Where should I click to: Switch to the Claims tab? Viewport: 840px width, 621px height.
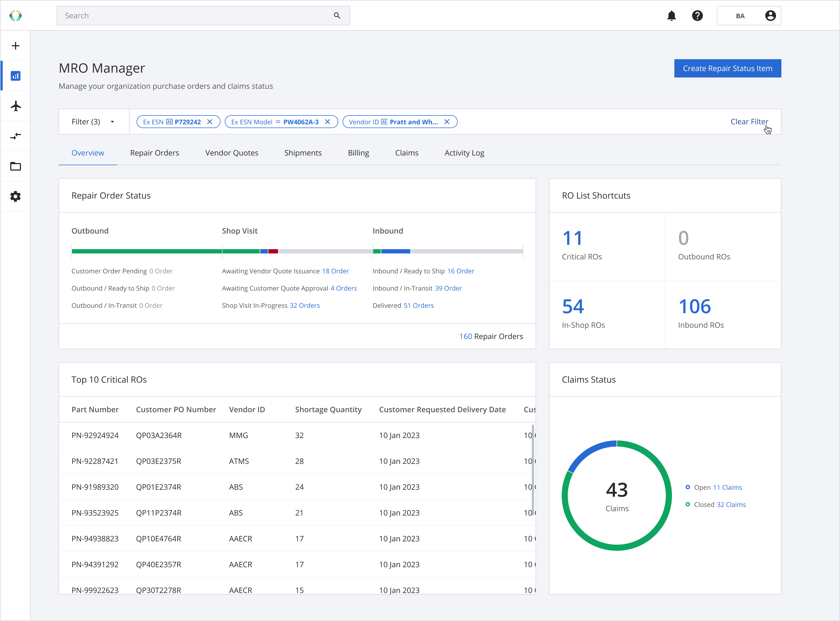pos(407,153)
